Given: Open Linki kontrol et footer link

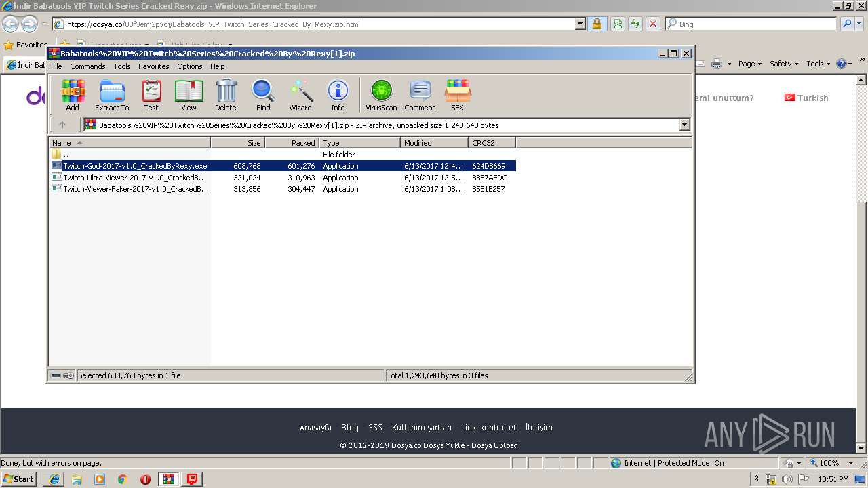Looking at the screenshot, I should click(x=488, y=427).
